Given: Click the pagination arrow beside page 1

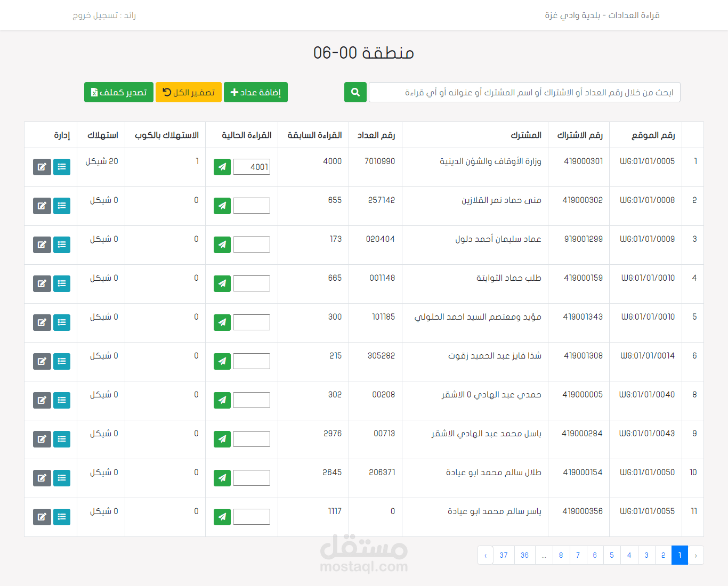Looking at the screenshot, I should (696, 555).
